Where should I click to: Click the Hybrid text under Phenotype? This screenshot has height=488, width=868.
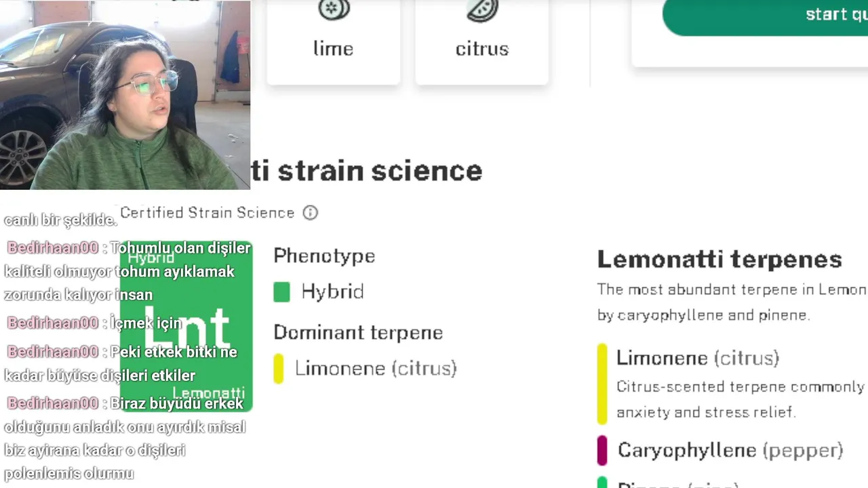[x=332, y=292]
